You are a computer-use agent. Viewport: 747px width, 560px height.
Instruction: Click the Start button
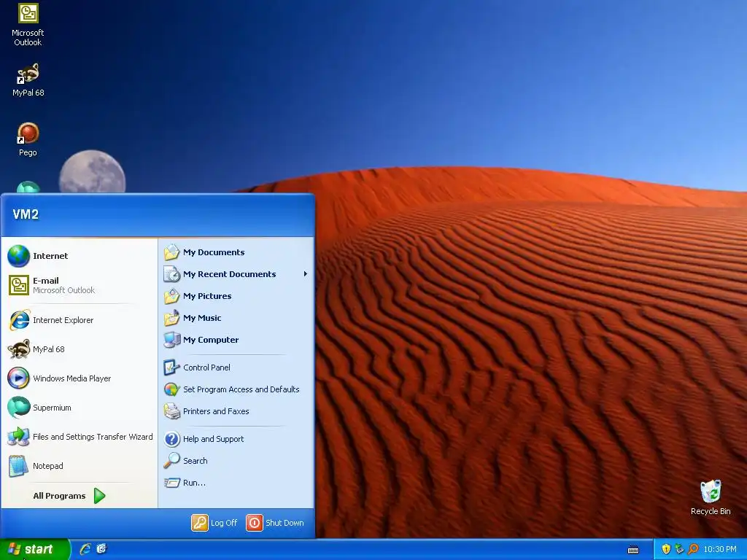coord(35,549)
